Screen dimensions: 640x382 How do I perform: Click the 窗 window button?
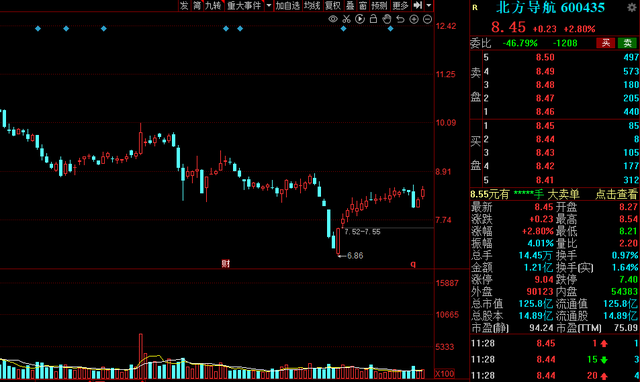pyautogui.click(x=363, y=5)
